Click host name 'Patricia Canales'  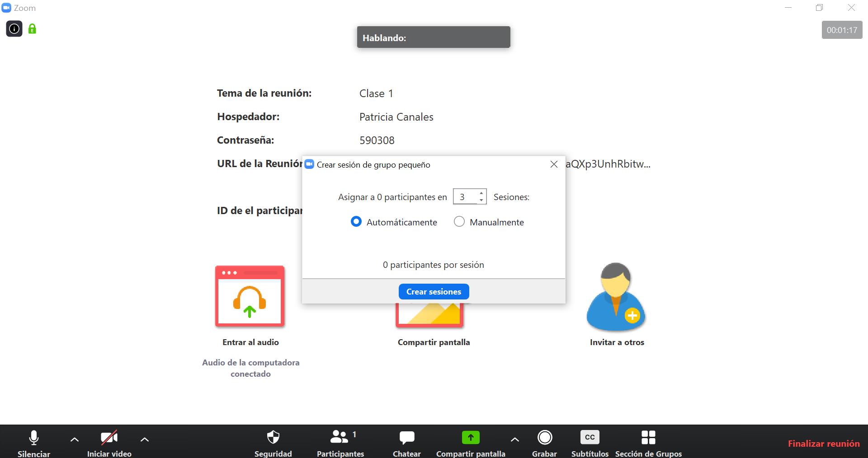(396, 117)
